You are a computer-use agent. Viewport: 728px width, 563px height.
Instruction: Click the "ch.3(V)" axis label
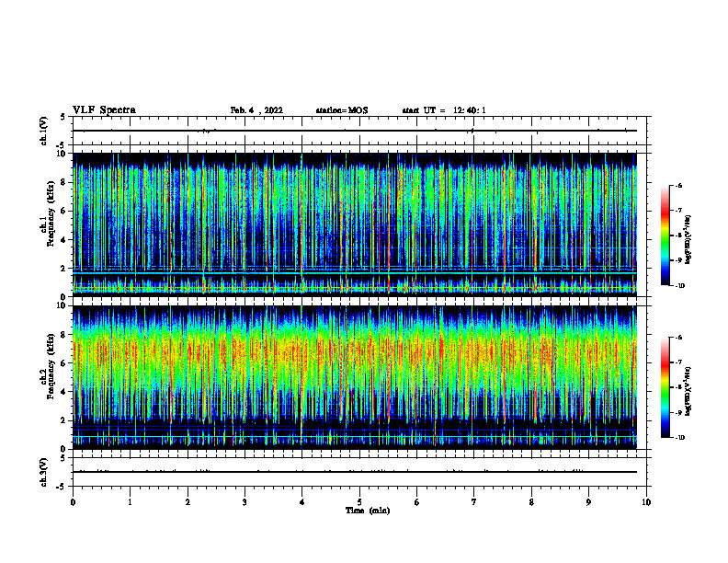pos(44,472)
